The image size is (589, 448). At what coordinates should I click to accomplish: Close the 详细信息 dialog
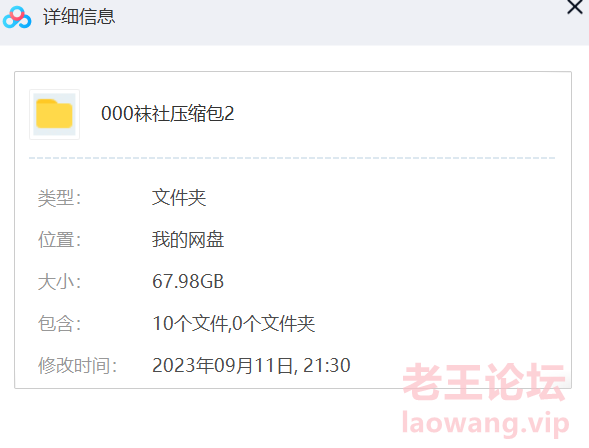(x=575, y=7)
